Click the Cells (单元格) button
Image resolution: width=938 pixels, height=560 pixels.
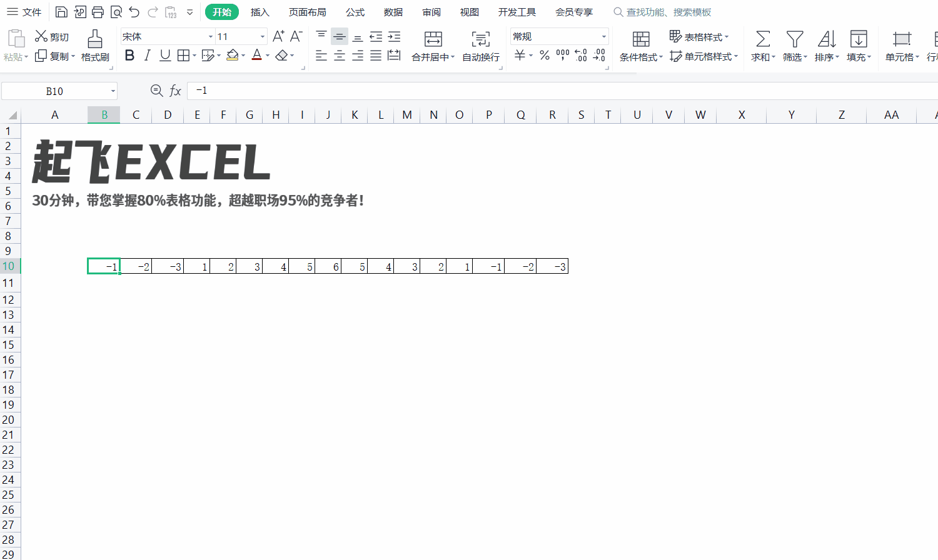[902, 46]
